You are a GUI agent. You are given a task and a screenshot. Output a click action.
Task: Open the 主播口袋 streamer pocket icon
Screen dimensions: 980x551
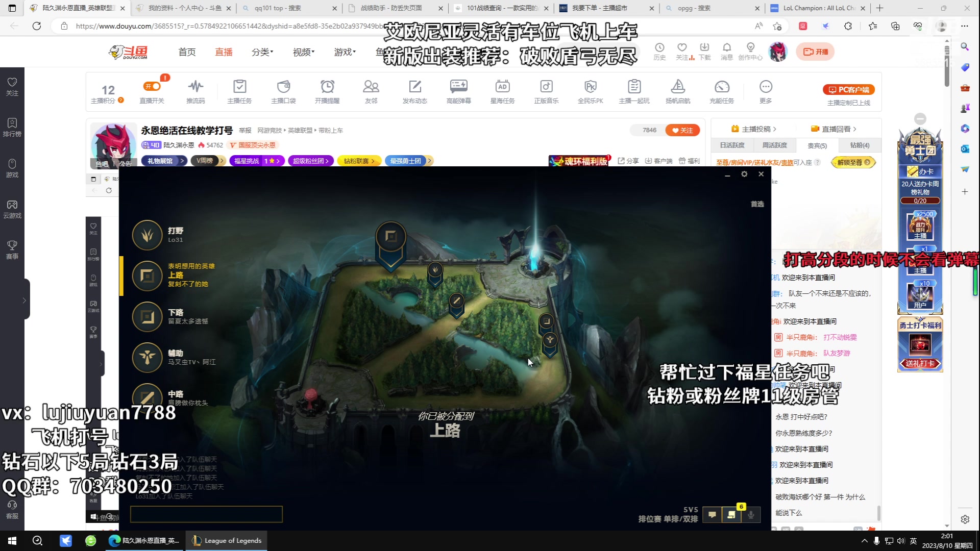(x=283, y=92)
